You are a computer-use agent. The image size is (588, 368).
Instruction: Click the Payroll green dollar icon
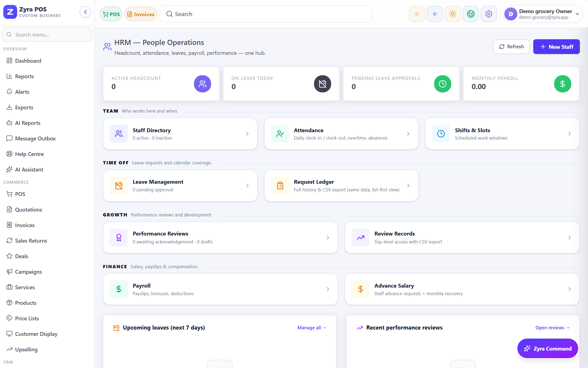click(x=119, y=289)
